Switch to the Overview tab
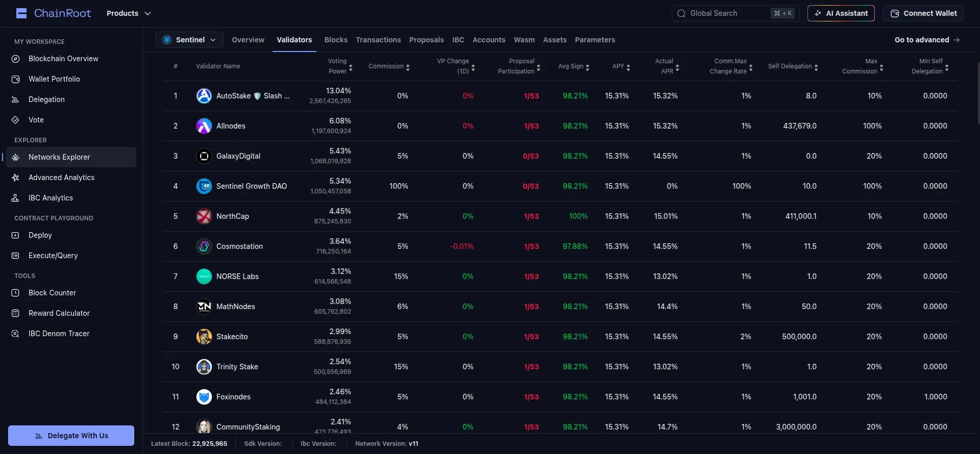 248,40
